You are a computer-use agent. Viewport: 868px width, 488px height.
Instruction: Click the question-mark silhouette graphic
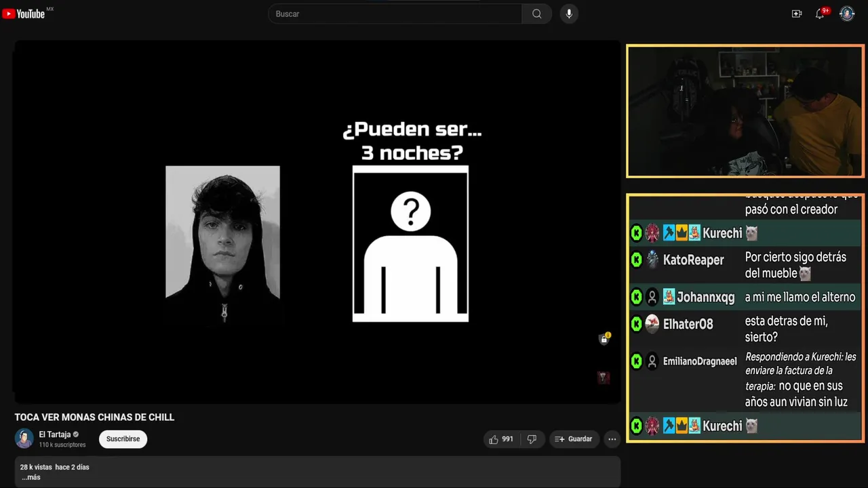coord(410,244)
